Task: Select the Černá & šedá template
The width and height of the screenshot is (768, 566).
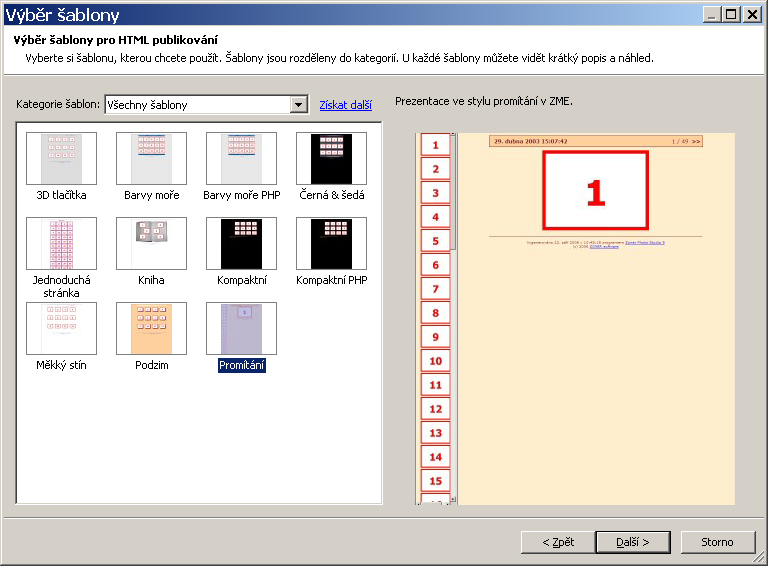Action: (331, 158)
